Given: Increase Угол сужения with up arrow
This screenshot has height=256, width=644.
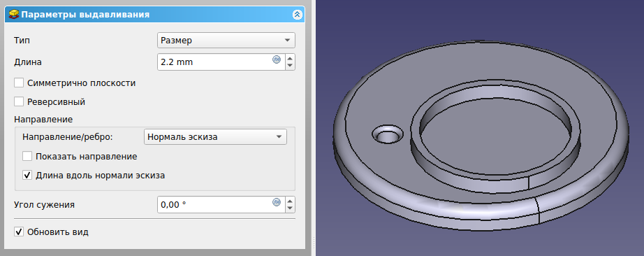Looking at the screenshot, I should pyautogui.click(x=290, y=201).
